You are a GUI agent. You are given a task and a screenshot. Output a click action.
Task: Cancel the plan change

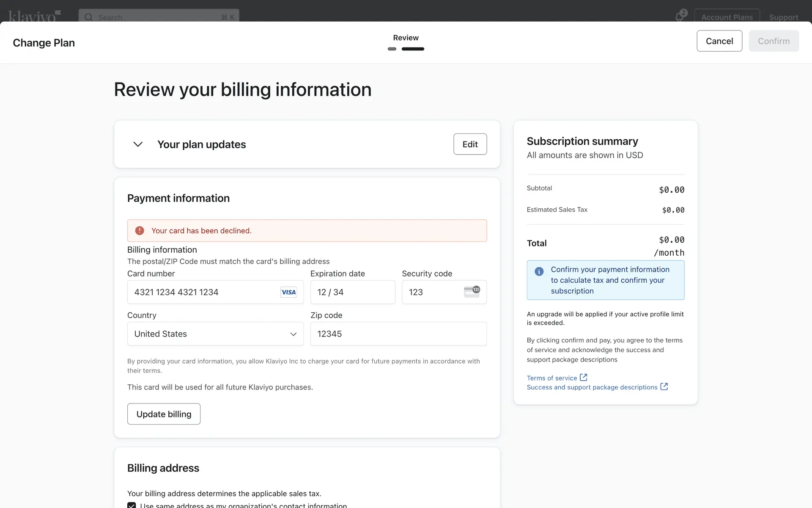pos(719,41)
